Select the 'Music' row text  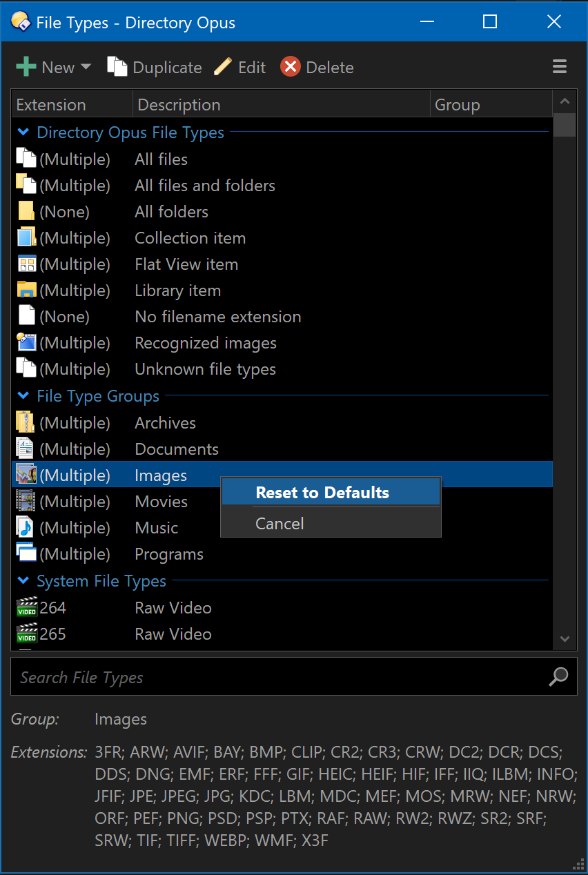156,527
